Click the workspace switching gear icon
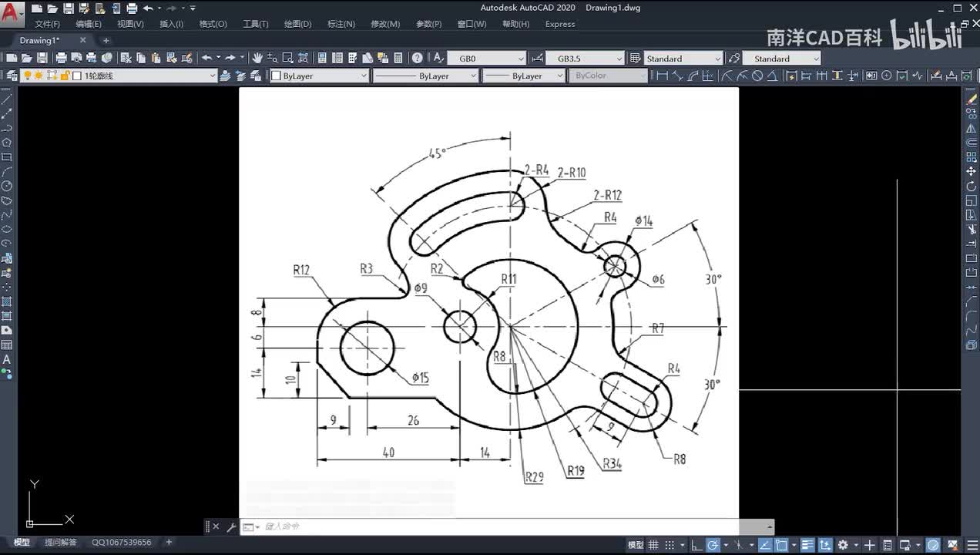The image size is (980, 555). click(x=843, y=545)
